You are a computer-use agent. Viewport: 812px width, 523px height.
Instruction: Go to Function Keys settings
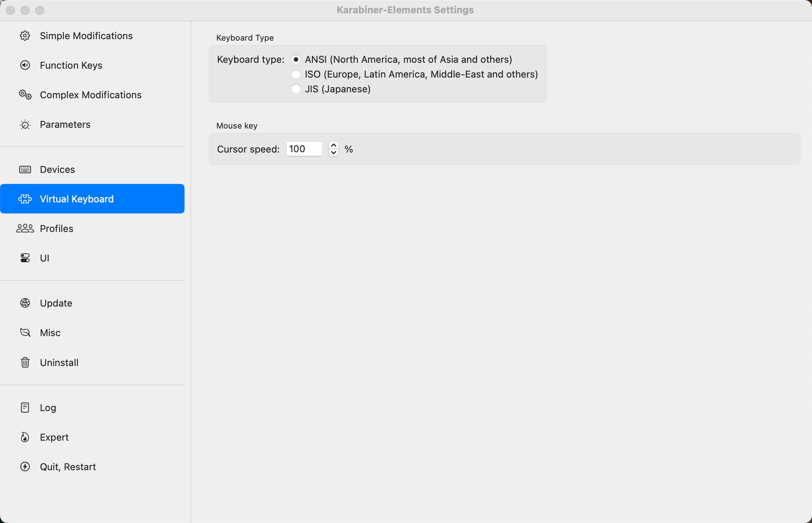71,65
